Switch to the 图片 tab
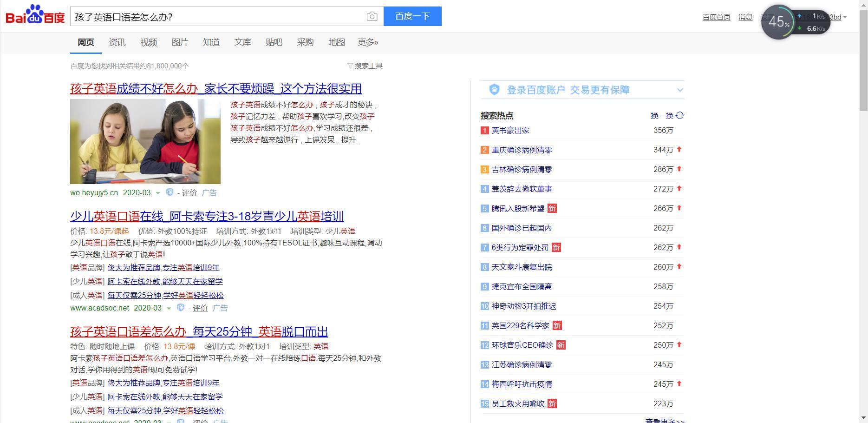The width and height of the screenshot is (868, 423). pos(180,42)
